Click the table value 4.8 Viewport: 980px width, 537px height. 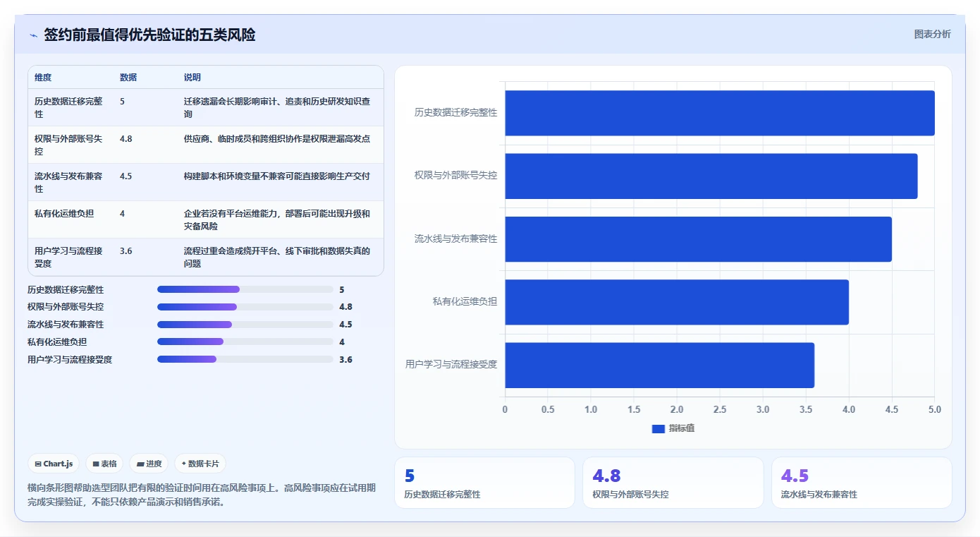pyautogui.click(x=126, y=139)
